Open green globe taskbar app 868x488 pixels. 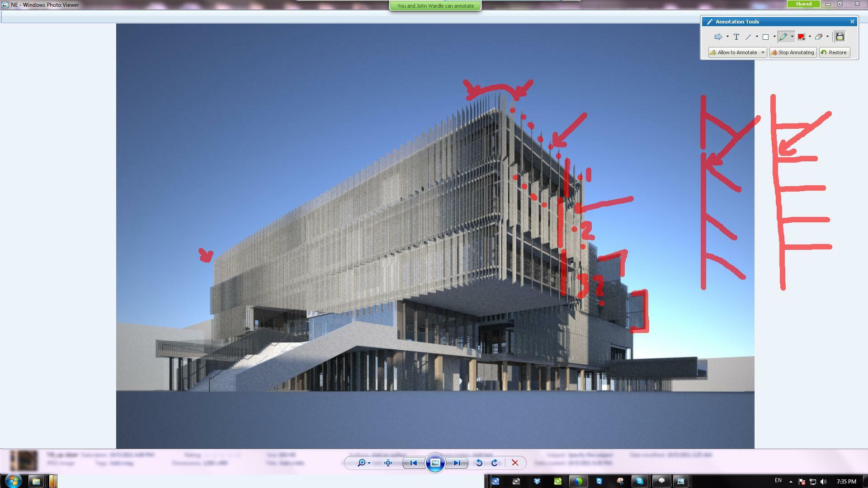pos(578,481)
